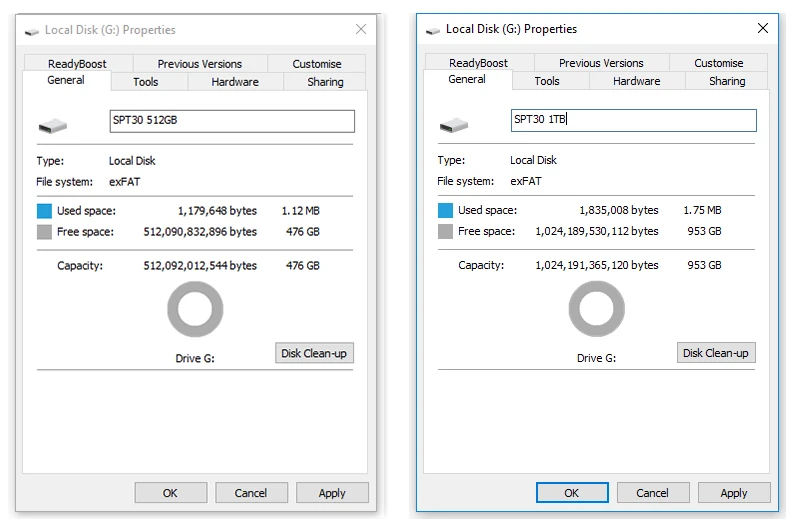Open Customise tab in the right dialog
Image resolution: width=800 pixels, height=519 pixels.
coord(718,63)
